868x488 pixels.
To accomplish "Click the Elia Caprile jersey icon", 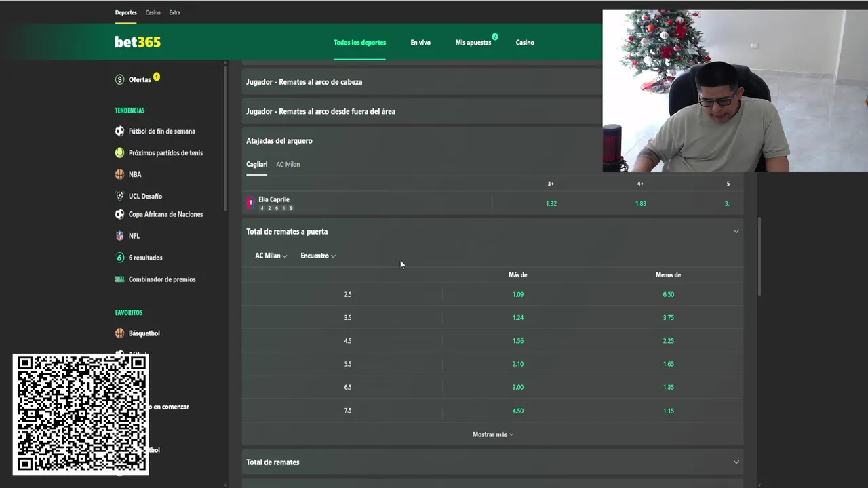I will 250,203.
